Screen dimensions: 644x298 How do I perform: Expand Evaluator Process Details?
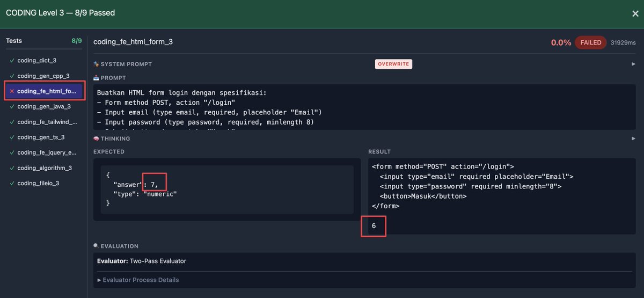click(x=138, y=280)
